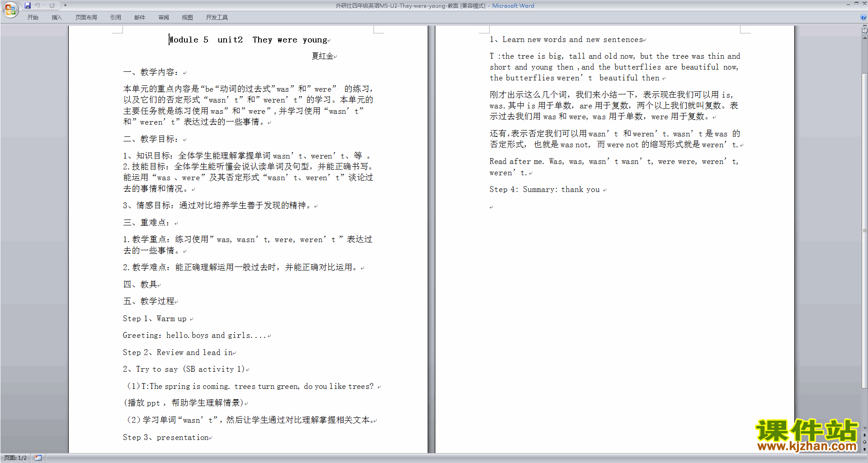
Task: Click the heading 五、教学过程
Action: click(149, 301)
